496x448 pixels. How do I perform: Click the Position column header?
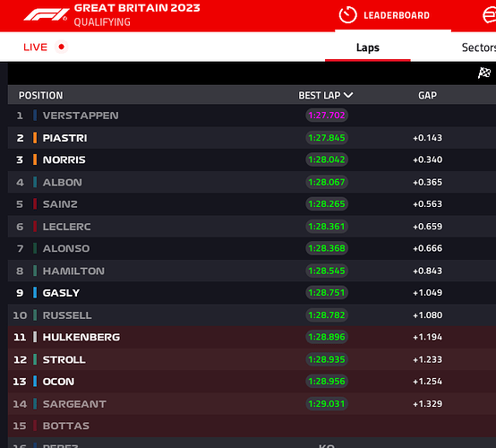tap(41, 95)
